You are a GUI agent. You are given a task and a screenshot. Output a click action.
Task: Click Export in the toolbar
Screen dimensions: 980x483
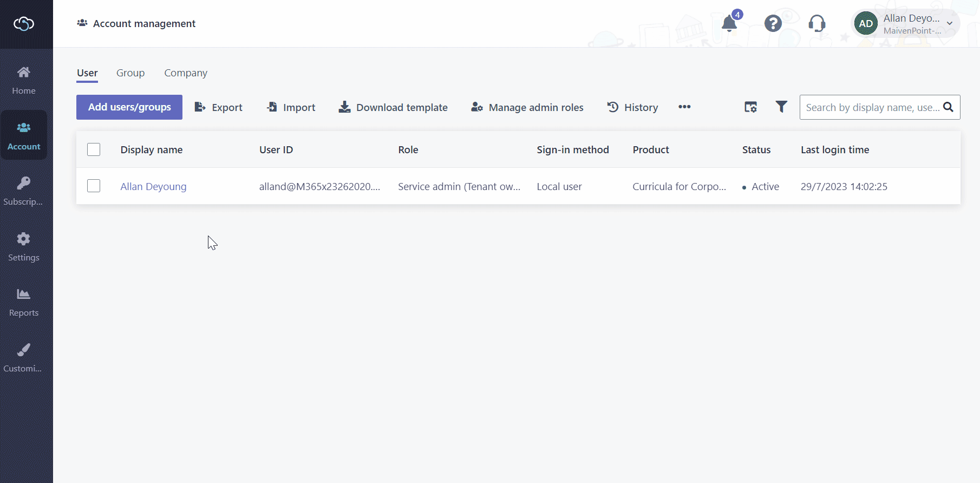coord(219,107)
